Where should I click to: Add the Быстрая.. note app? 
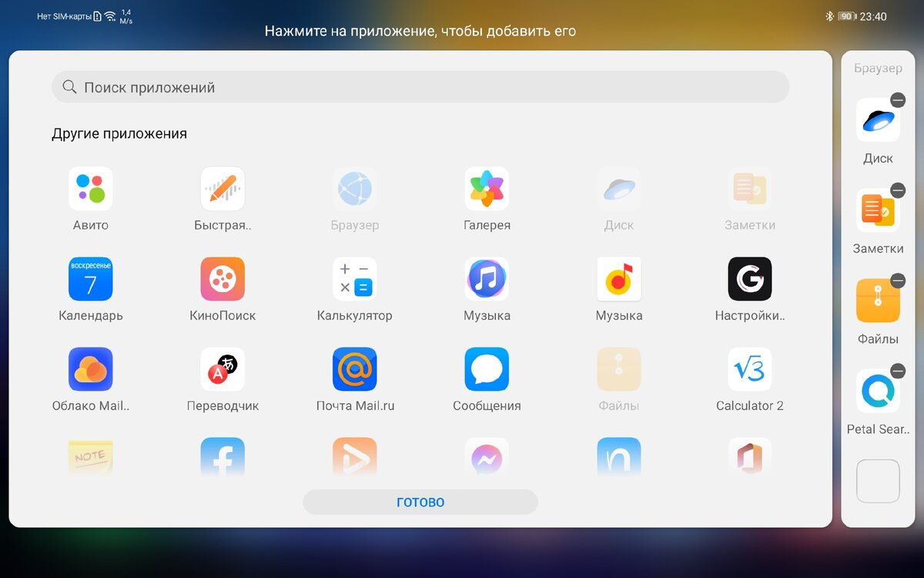click(223, 189)
